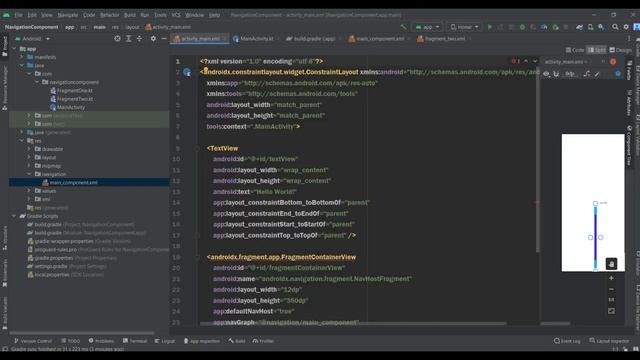Open the Refactor menu
This screenshot has width=640, height=360.
[109, 15]
